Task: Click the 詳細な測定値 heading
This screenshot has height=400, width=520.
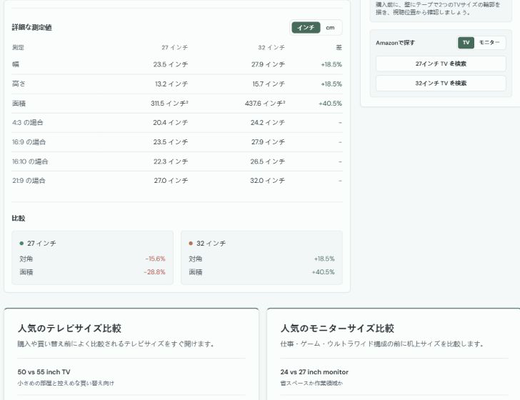Action: (32, 27)
